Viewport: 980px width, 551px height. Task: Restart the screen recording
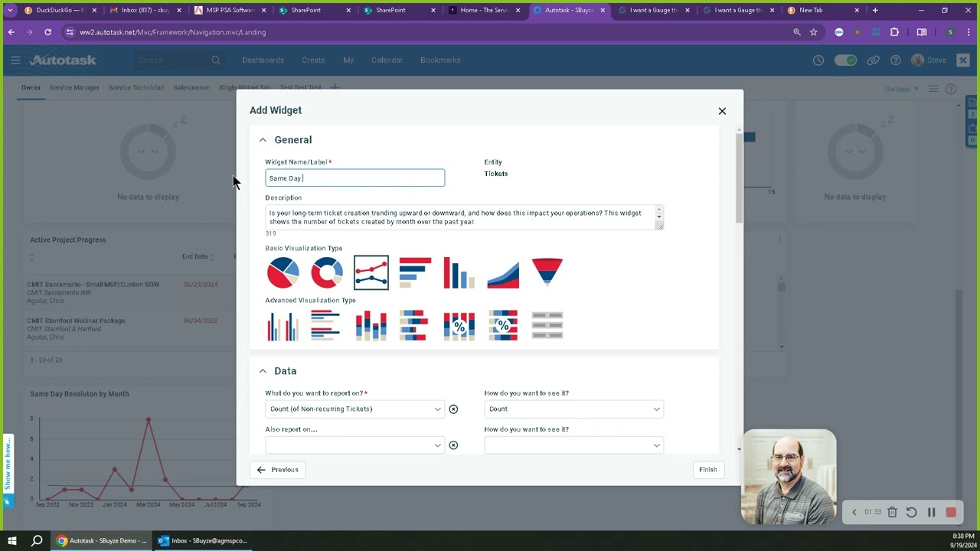click(x=911, y=512)
